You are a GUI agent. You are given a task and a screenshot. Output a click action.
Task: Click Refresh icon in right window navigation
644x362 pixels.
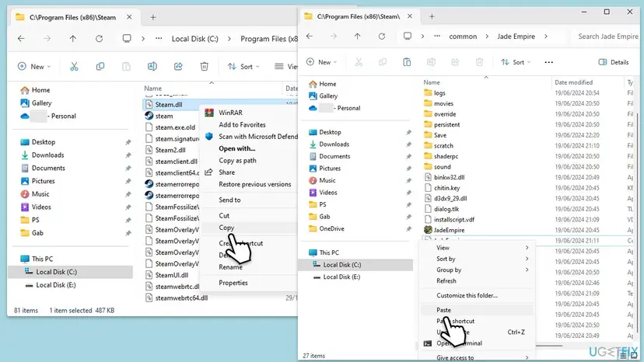(382, 36)
